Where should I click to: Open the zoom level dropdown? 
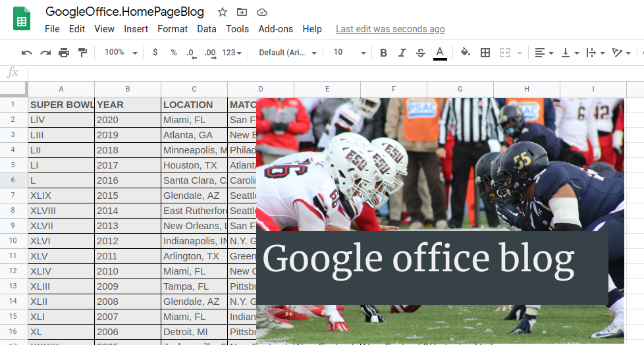click(x=121, y=53)
